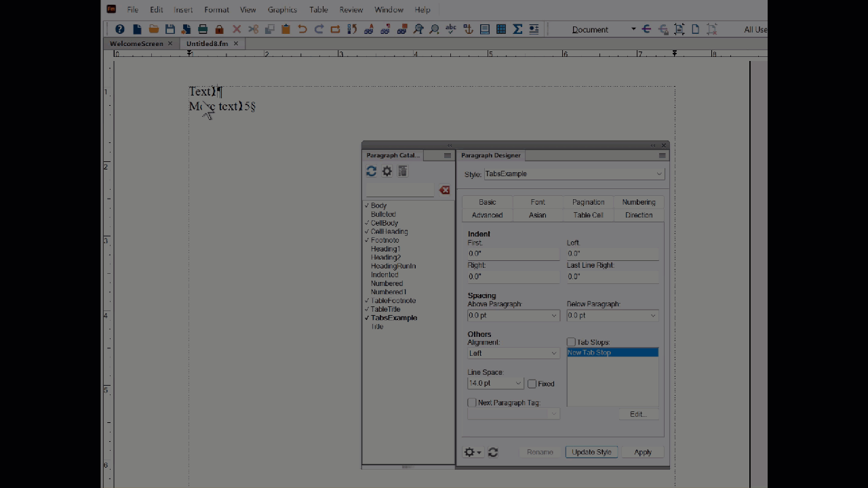Click the Help question mark toolbar icon
The width and height of the screenshot is (868, 488).
click(x=120, y=29)
